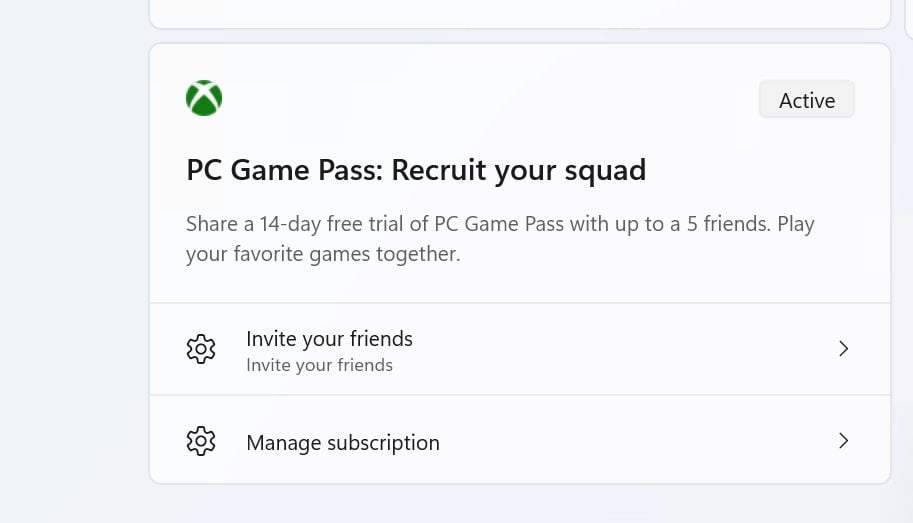Click the gear icon beside Invite your friends
The width and height of the screenshot is (913, 523).
[x=201, y=349]
